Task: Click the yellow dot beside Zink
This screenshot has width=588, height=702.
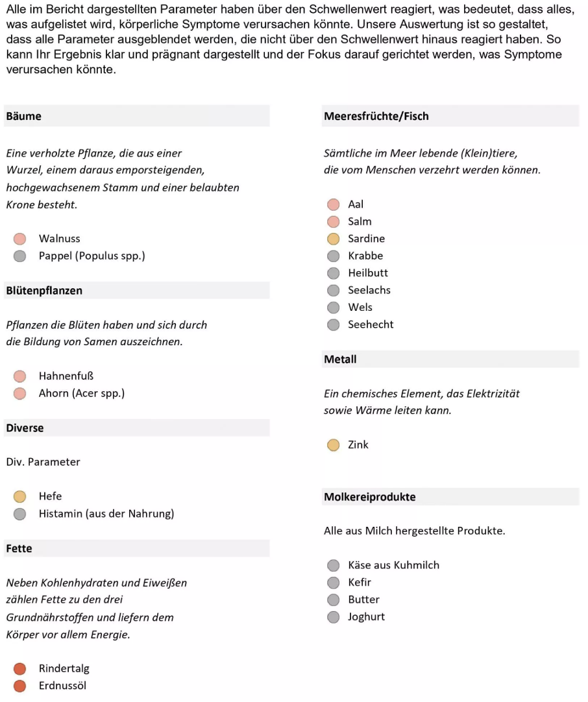Action: tap(333, 445)
